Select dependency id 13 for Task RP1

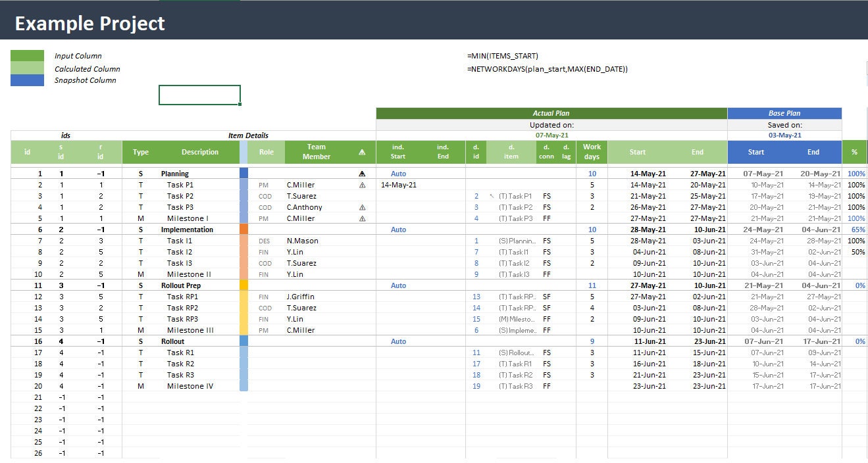tap(476, 297)
